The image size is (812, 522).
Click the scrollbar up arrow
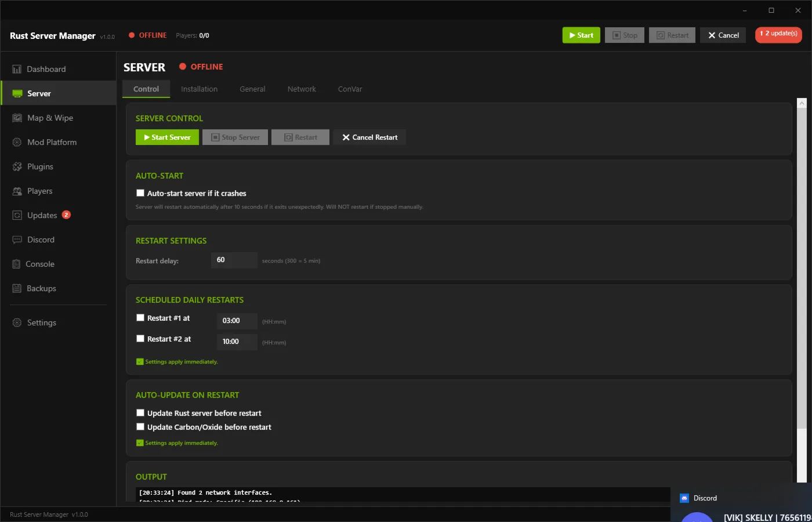point(802,103)
